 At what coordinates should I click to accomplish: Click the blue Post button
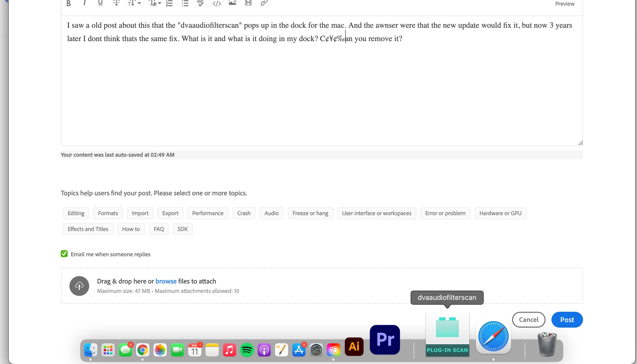567,319
